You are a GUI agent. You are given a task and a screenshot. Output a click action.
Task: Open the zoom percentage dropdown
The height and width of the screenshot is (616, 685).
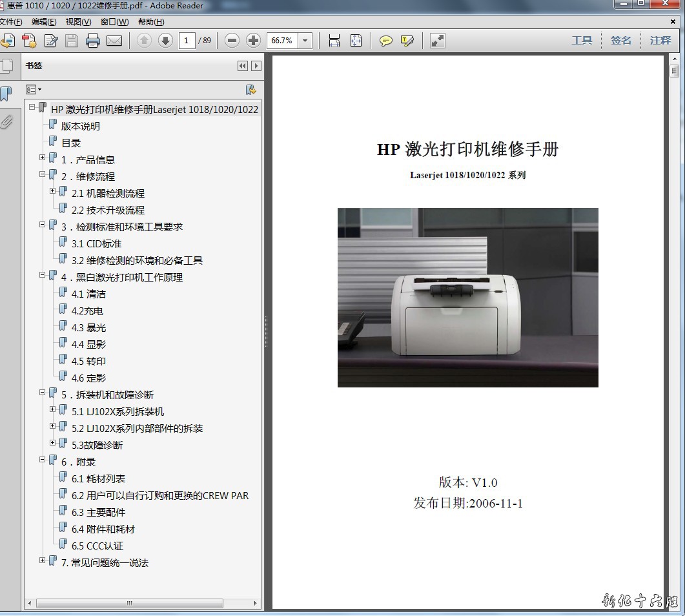click(305, 41)
